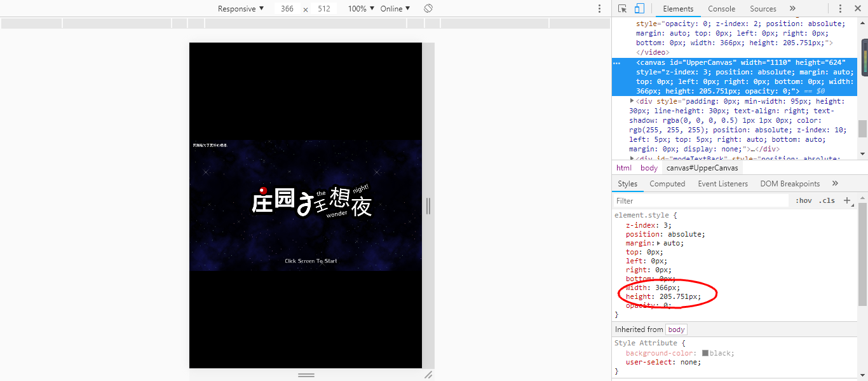Image resolution: width=868 pixels, height=381 pixels.
Task: Select the canvas UpperCanvas element row
Action: [735, 77]
